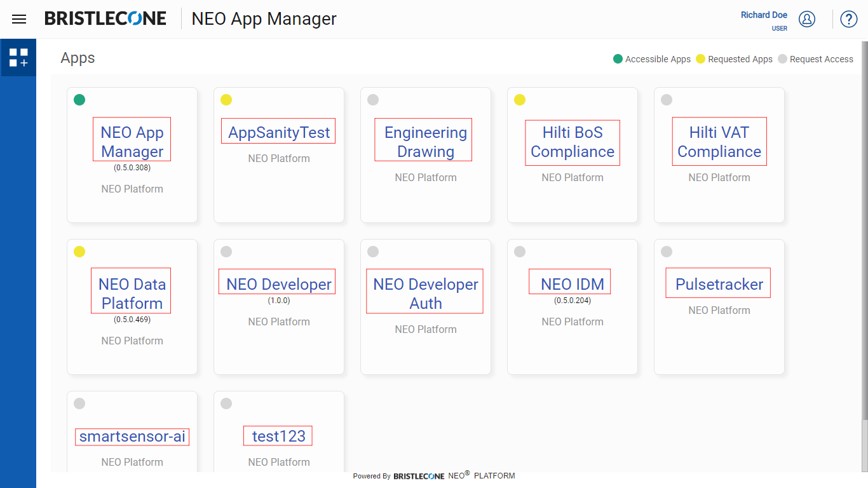Select the NEO Developer app title
Image resolution: width=868 pixels, height=488 pixels.
point(279,283)
